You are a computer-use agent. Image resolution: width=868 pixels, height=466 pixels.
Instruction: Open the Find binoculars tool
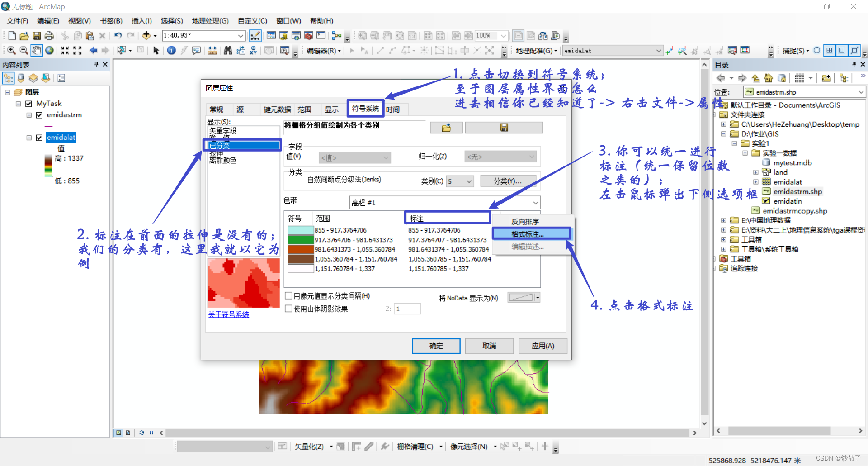(228, 51)
